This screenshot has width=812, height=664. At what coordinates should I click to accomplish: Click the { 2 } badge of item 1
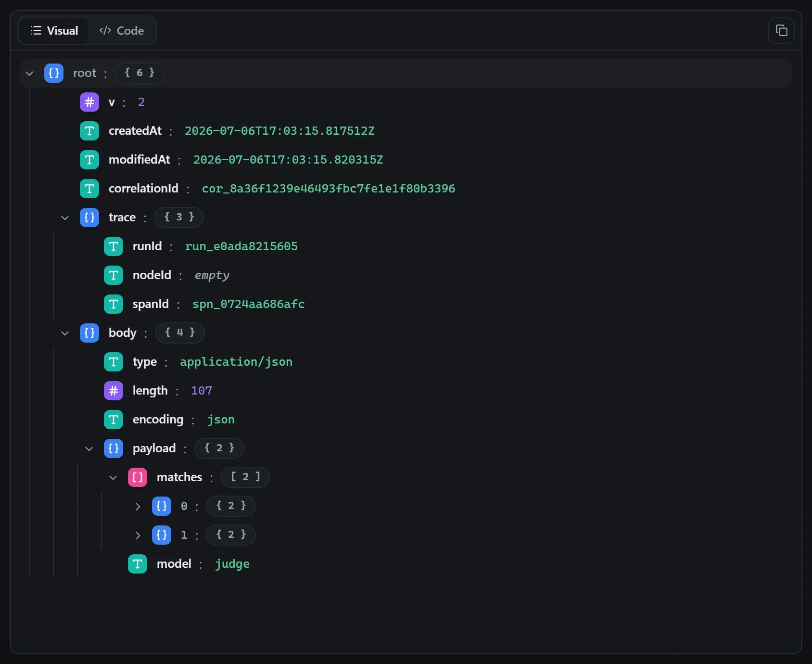tap(231, 535)
